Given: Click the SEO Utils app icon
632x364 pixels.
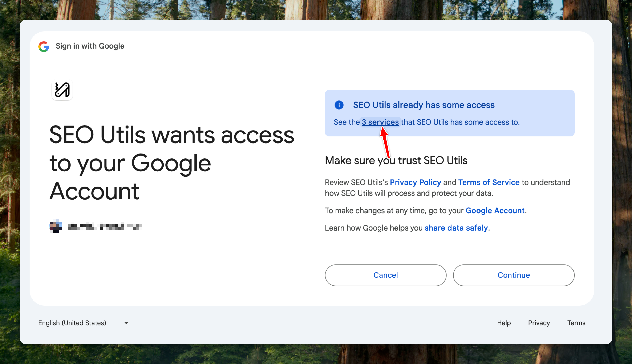Looking at the screenshot, I should pyautogui.click(x=62, y=90).
